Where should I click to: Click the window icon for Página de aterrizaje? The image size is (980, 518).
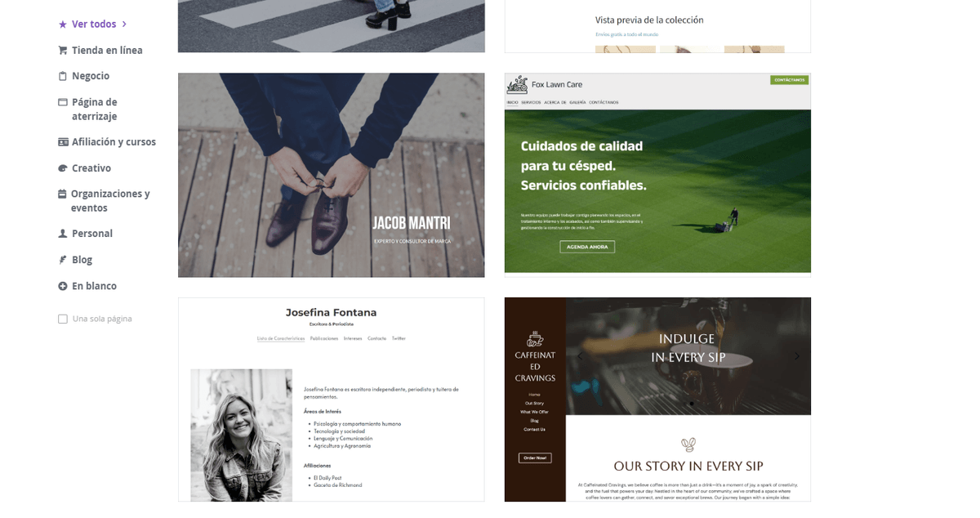(63, 102)
